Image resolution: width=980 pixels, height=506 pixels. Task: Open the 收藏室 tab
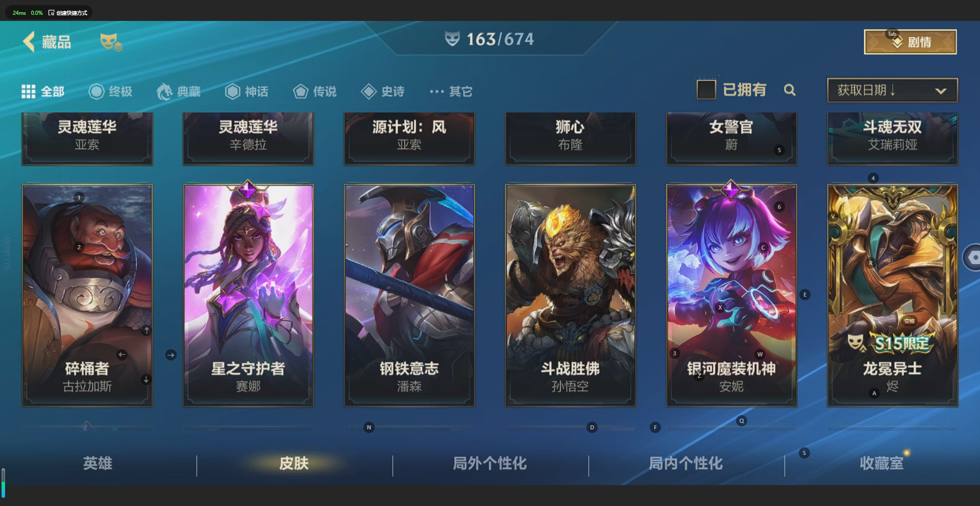pyautogui.click(x=882, y=463)
